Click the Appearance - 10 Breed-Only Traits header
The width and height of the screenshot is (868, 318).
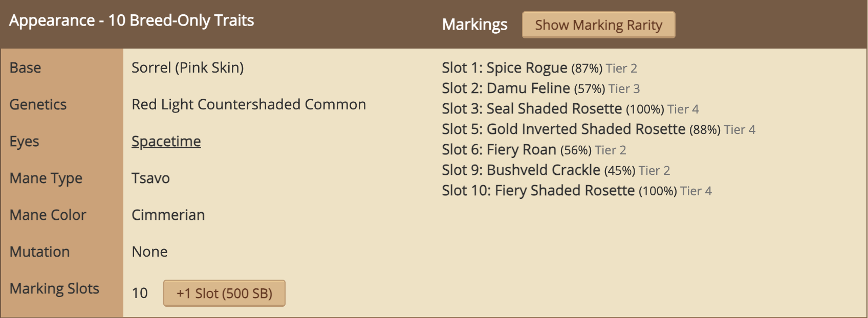(132, 20)
